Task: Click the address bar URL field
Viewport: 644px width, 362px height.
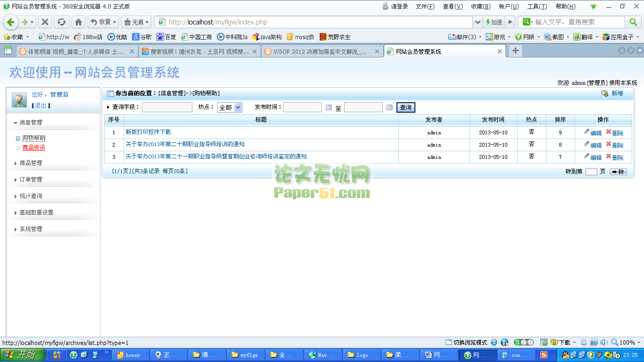Action: click(314, 22)
